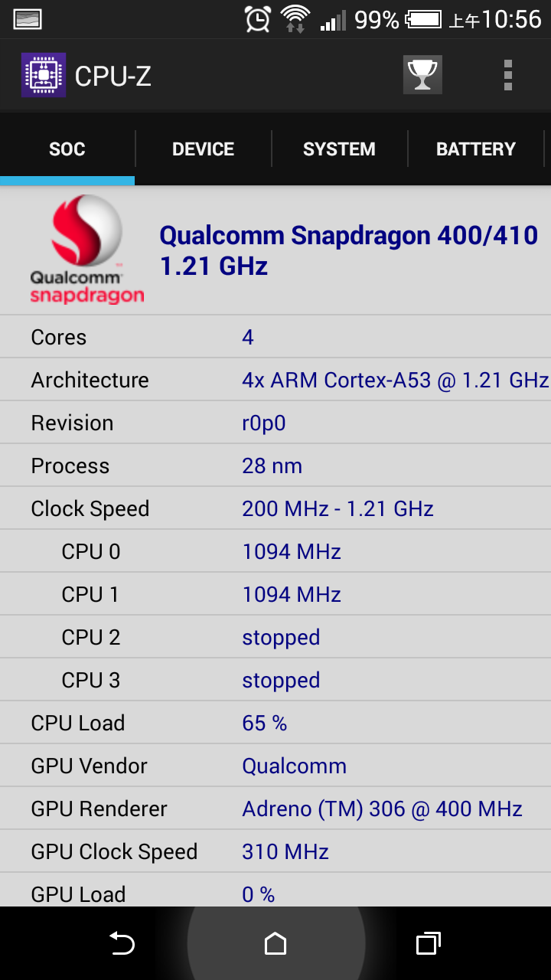Tap the trophy icon in the header
This screenshot has width=551, height=980.
coord(422,75)
